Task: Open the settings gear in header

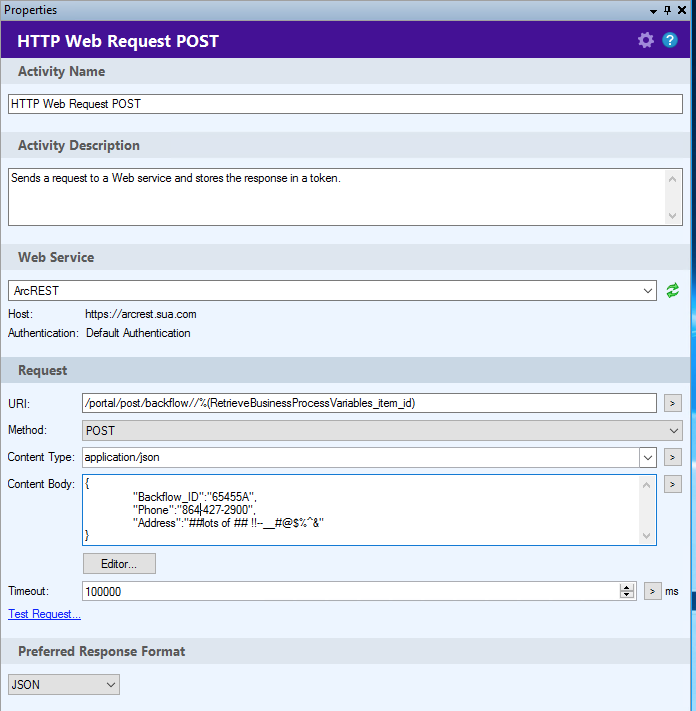Action: (646, 41)
